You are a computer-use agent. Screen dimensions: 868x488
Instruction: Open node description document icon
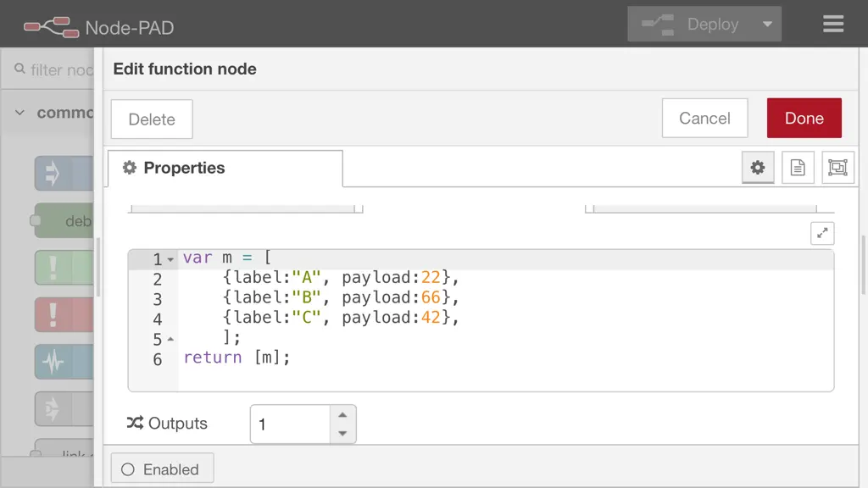[x=798, y=167]
